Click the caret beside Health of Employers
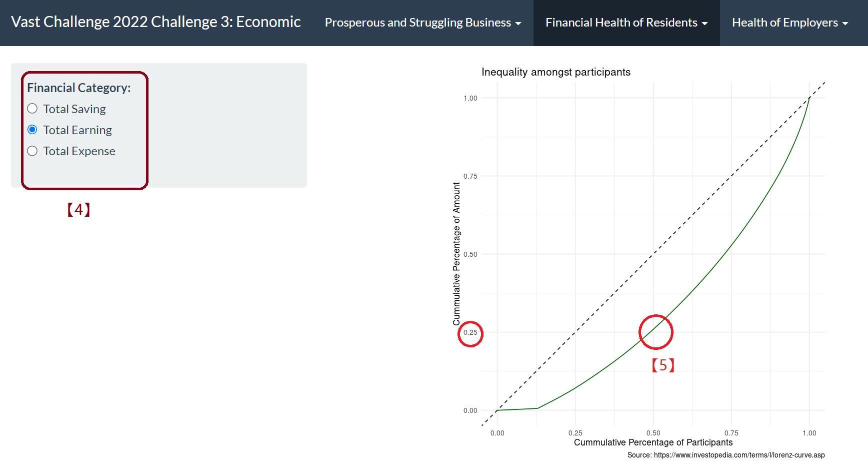 coord(845,24)
